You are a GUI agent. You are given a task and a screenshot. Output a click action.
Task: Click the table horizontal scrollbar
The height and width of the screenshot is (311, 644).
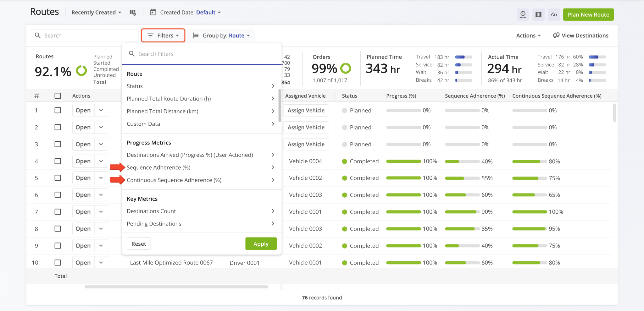176,287
